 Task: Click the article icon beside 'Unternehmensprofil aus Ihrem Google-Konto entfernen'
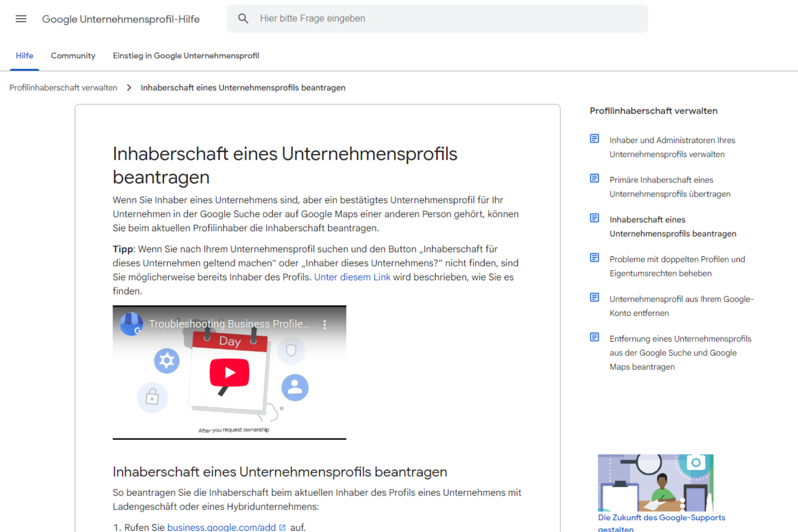[x=594, y=297]
